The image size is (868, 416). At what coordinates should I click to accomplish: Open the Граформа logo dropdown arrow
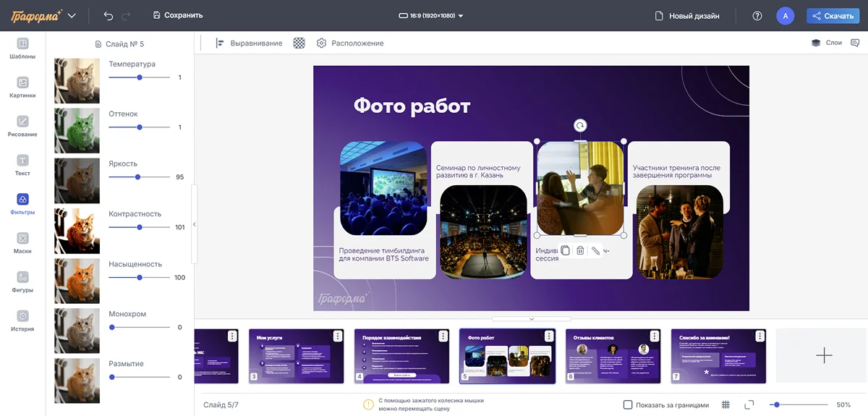[x=71, y=15]
